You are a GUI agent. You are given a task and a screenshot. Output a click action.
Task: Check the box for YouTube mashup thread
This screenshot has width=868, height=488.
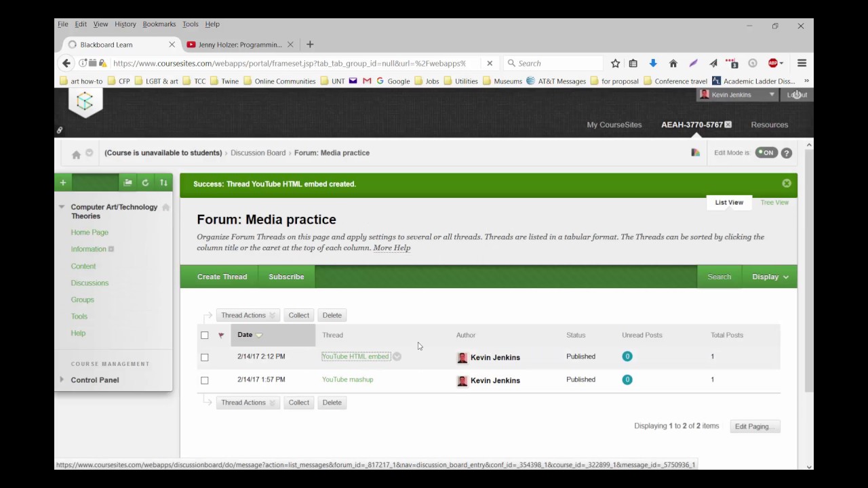(205, 380)
